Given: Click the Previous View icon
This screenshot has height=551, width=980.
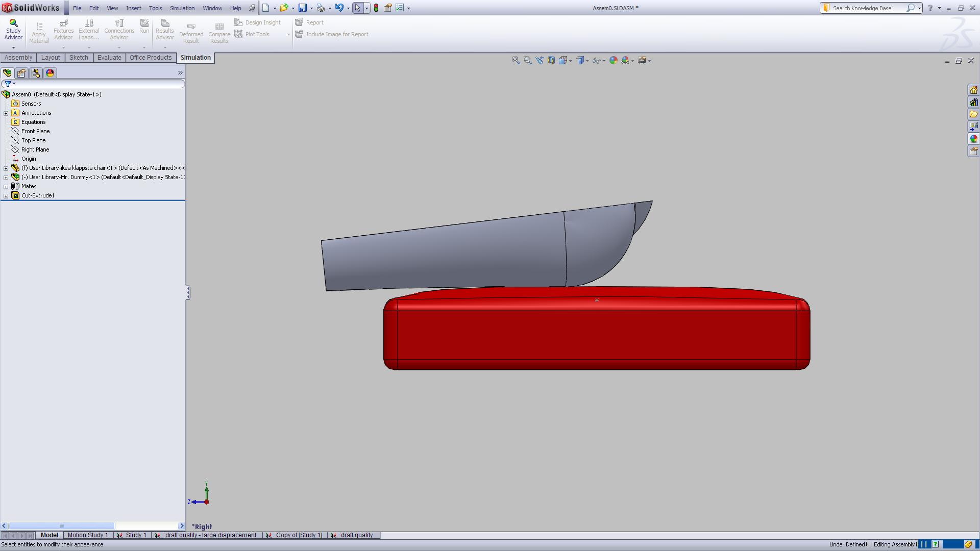Looking at the screenshot, I should 539,60.
